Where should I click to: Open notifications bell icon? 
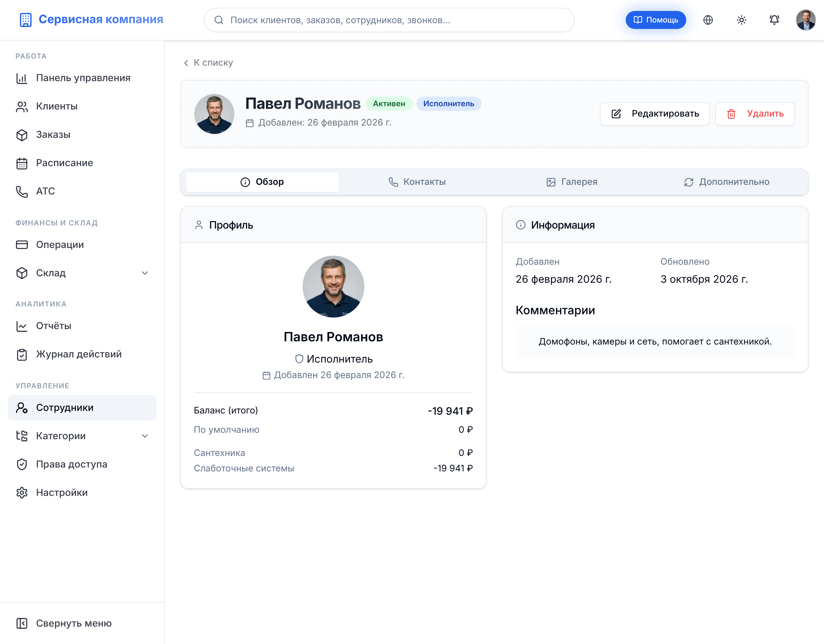pyautogui.click(x=774, y=20)
